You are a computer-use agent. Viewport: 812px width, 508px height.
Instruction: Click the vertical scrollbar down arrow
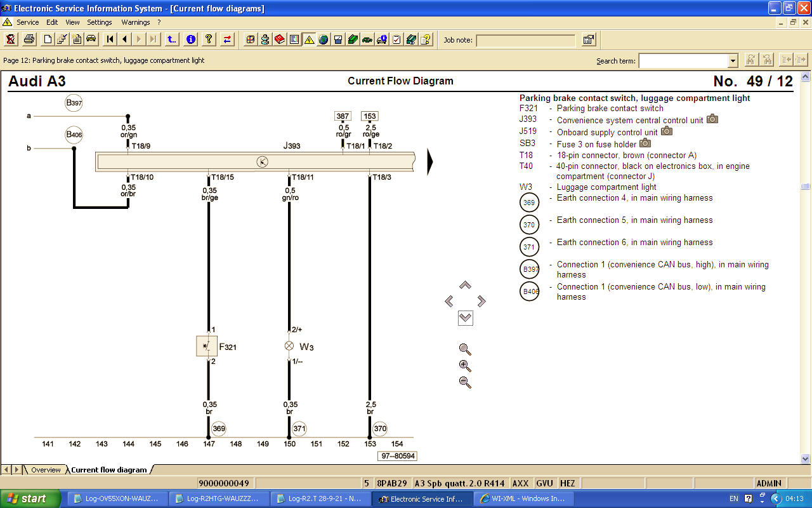point(806,458)
